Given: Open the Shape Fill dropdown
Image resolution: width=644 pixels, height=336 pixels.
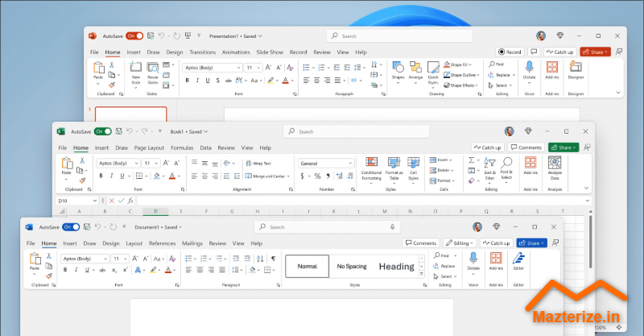Looking at the screenshot, I should pos(470,64).
